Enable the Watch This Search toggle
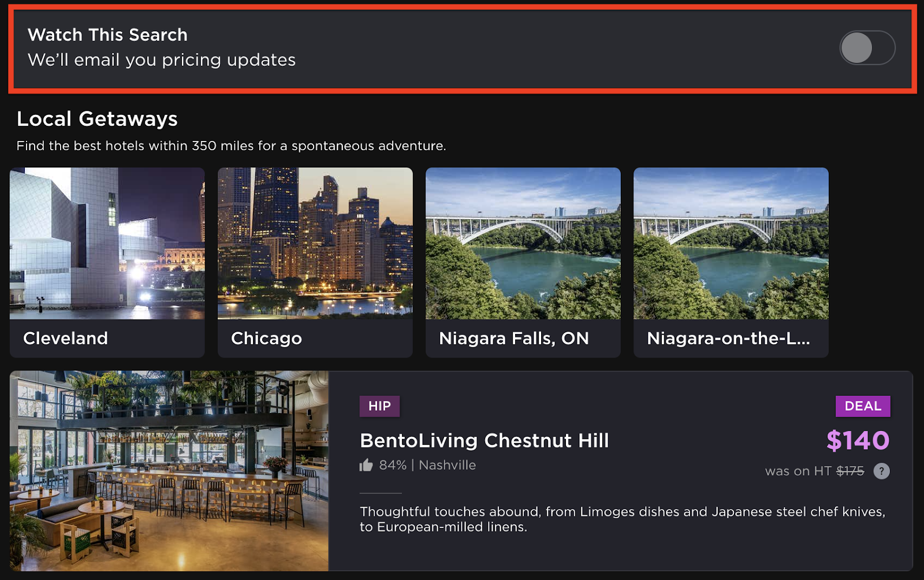924x580 pixels. 867,47
